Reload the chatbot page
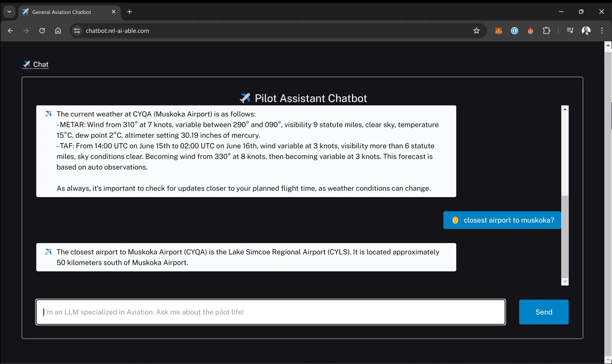The width and height of the screenshot is (612, 364). [x=42, y=31]
